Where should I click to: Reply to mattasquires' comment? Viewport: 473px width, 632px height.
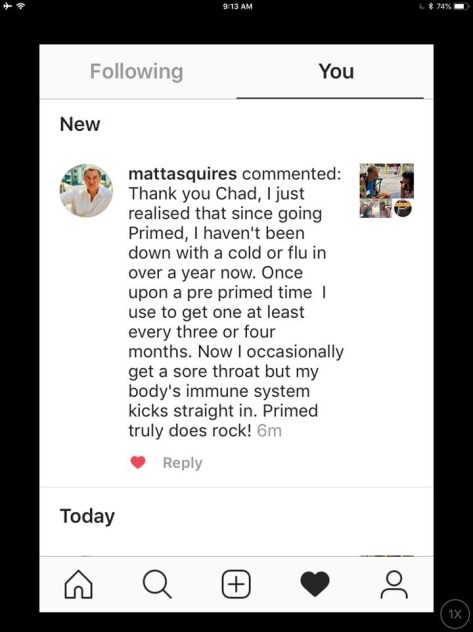coord(182,463)
